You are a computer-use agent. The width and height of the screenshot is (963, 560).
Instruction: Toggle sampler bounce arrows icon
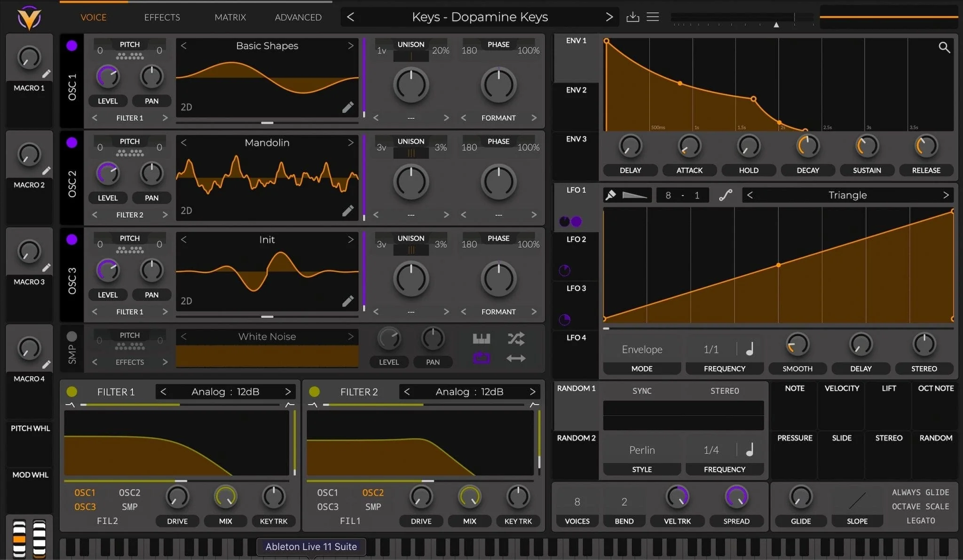click(516, 358)
